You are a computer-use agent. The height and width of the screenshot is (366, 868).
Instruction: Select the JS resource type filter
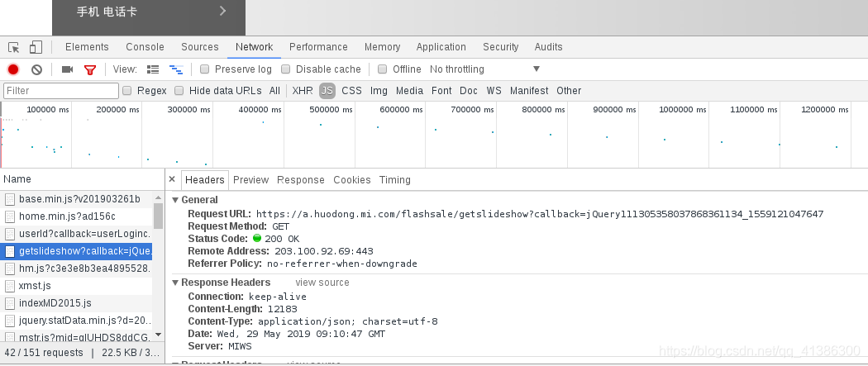pos(327,91)
